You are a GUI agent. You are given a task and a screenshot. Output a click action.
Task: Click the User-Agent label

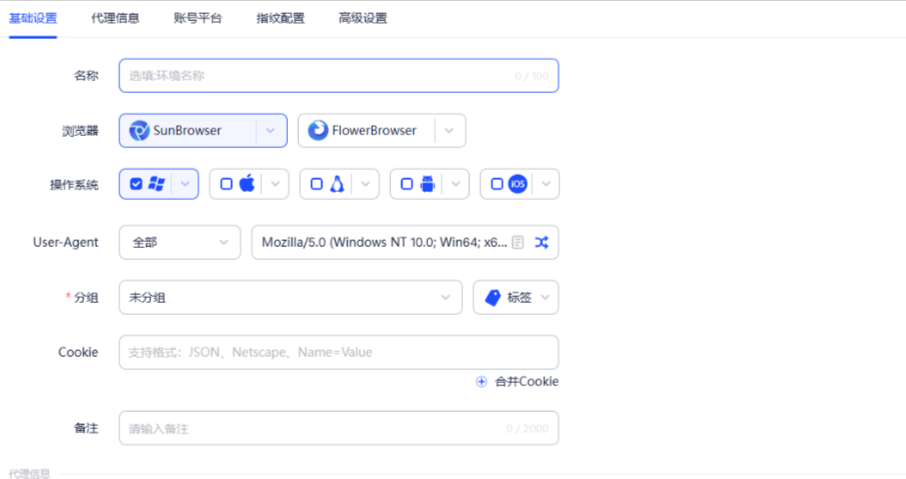pyautogui.click(x=65, y=243)
